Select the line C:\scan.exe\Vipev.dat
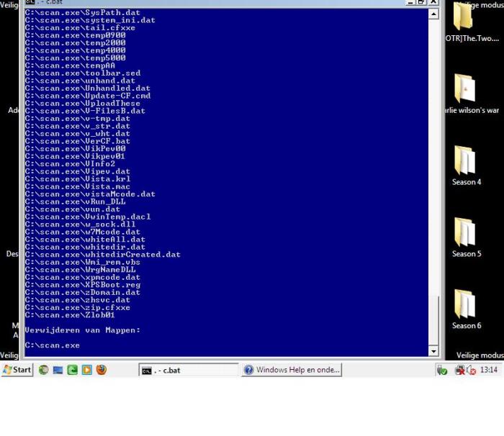Screen dimensions: 504x436 pyautogui.click(x=78, y=171)
